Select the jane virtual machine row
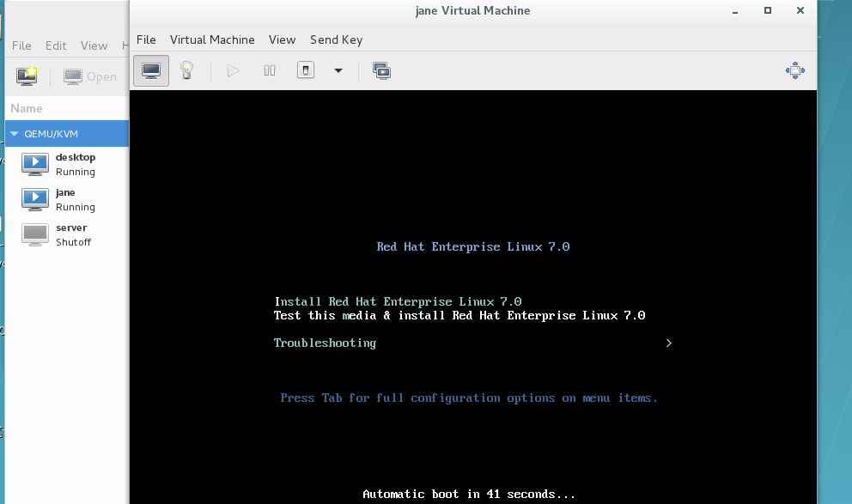 pyautogui.click(x=67, y=199)
